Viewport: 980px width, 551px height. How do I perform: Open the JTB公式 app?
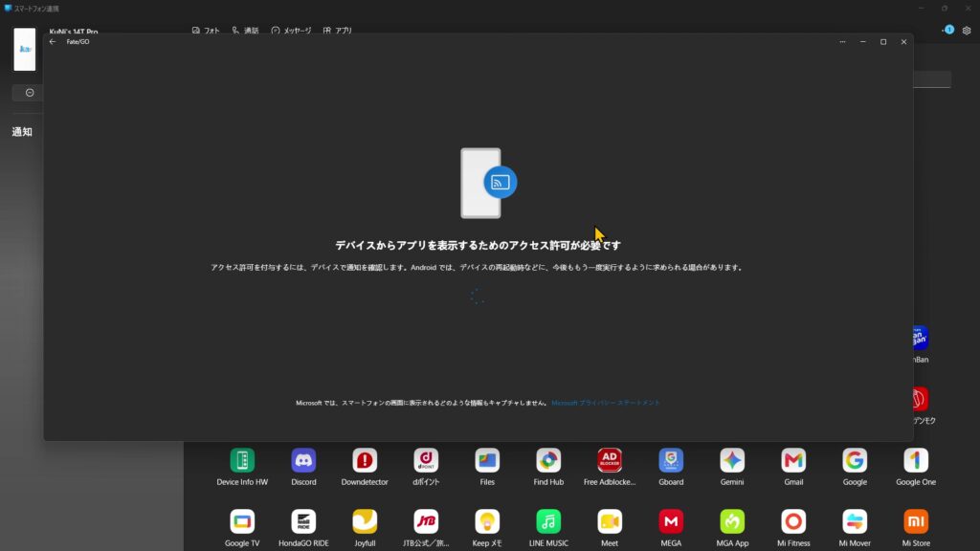[x=426, y=521]
